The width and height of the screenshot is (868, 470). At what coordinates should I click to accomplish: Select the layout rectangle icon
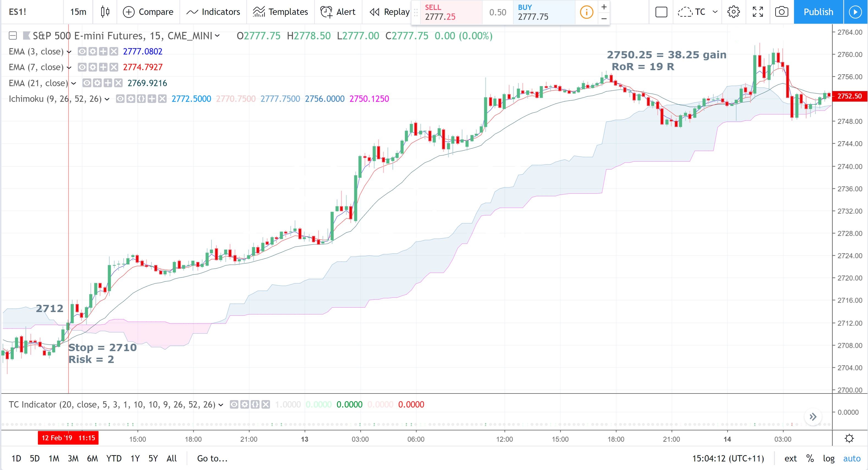pos(661,12)
